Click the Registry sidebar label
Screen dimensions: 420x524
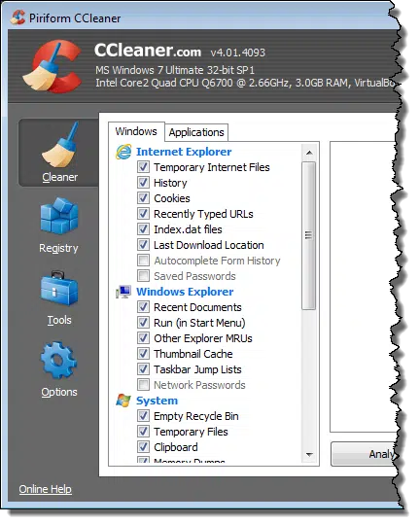58,248
